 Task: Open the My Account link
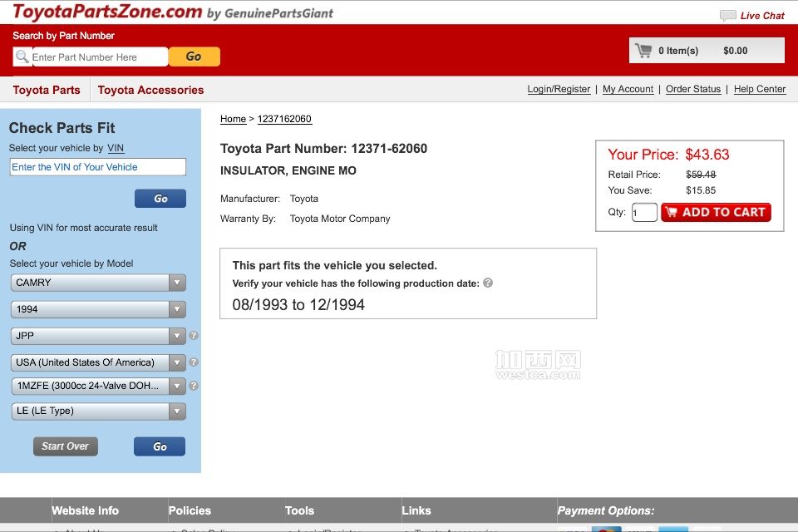click(628, 89)
